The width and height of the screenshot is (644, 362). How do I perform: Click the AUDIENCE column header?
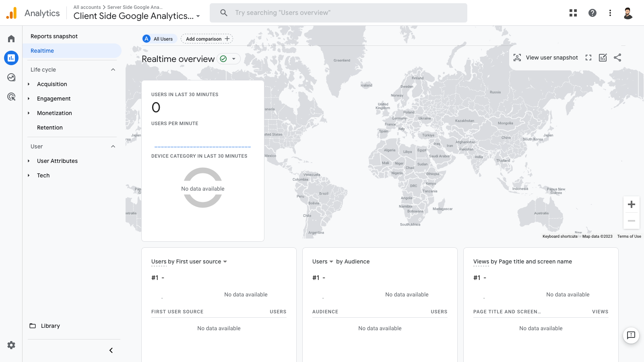pos(325,312)
